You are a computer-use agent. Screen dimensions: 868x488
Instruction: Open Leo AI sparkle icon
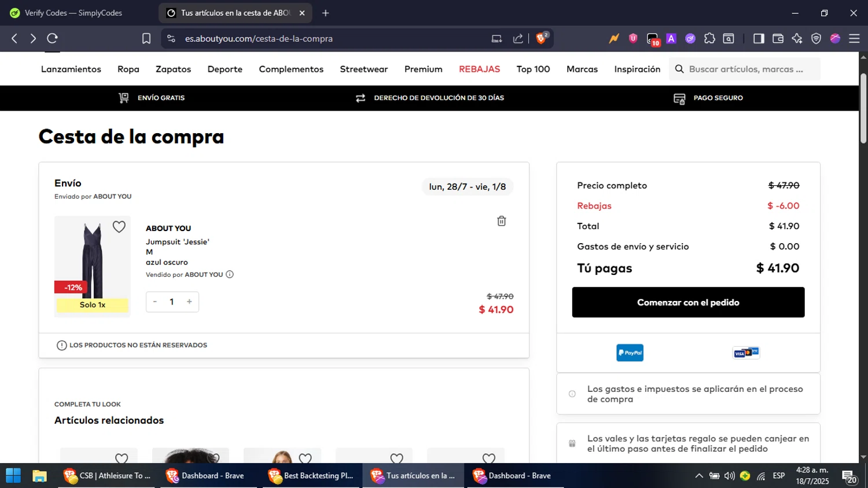[797, 38]
